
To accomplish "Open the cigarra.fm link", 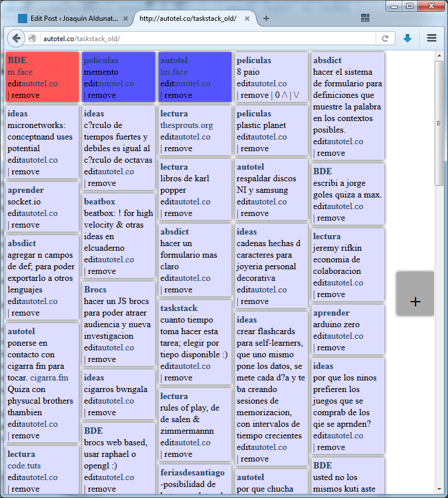I will [x=49, y=378].
